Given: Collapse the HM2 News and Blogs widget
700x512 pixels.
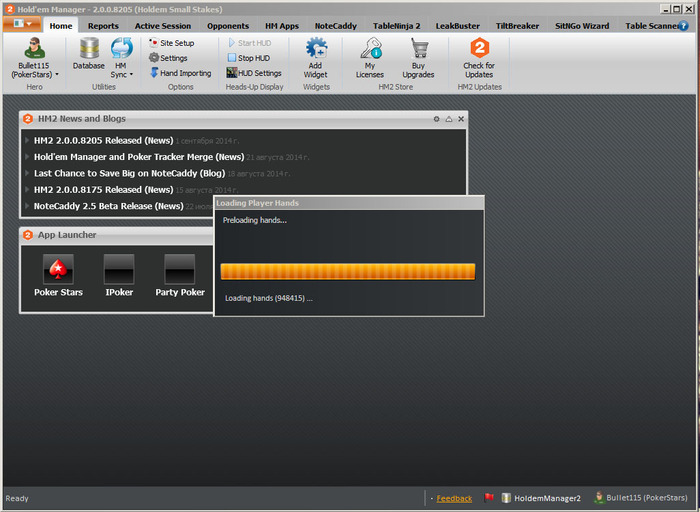Looking at the screenshot, I should pyautogui.click(x=449, y=119).
